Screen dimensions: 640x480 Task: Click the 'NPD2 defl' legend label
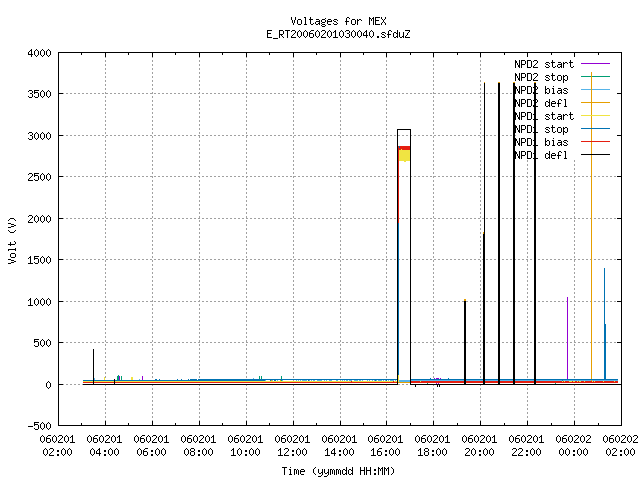pyautogui.click(x=541, y=103)
